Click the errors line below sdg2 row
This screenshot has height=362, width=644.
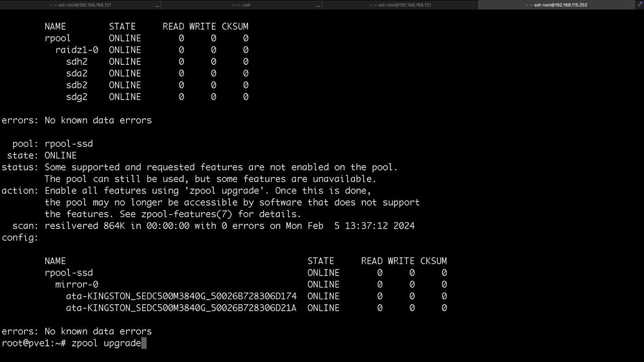tap(76, 120)
